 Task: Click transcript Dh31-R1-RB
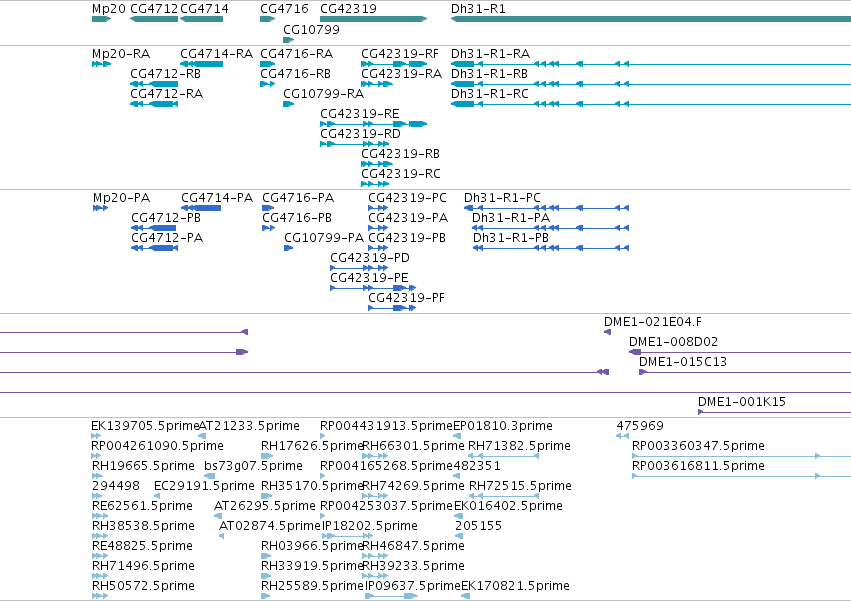coord(490,74)
